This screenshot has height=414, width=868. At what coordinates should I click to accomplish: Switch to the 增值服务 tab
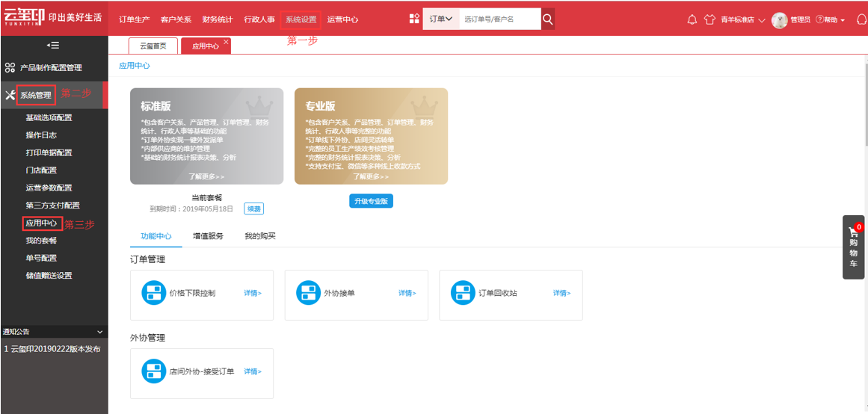click(208, 236)
